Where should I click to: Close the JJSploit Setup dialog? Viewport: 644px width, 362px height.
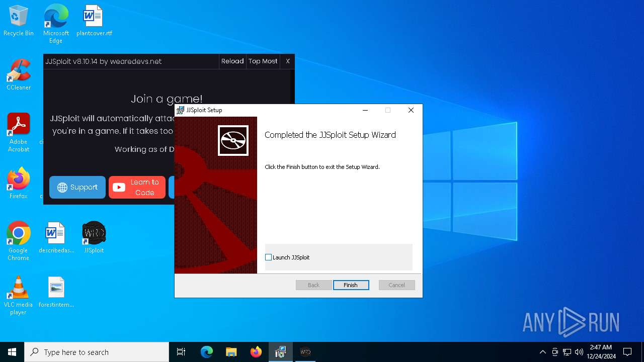411,110
